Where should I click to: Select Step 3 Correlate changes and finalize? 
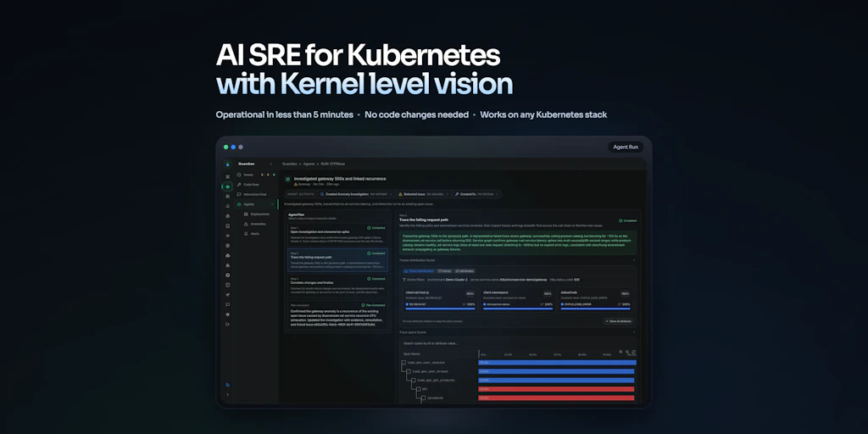[x=337, y=285]
